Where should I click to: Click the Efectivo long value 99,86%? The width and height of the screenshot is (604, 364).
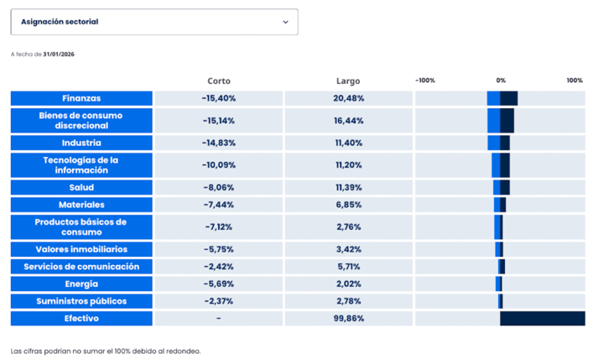348,319
